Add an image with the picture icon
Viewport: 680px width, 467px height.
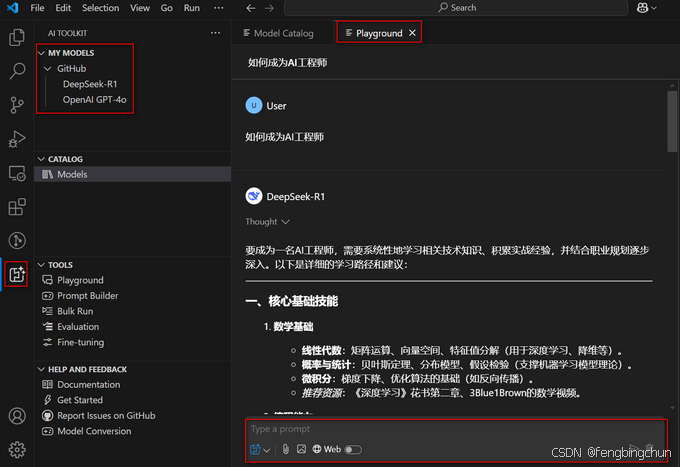301,449
